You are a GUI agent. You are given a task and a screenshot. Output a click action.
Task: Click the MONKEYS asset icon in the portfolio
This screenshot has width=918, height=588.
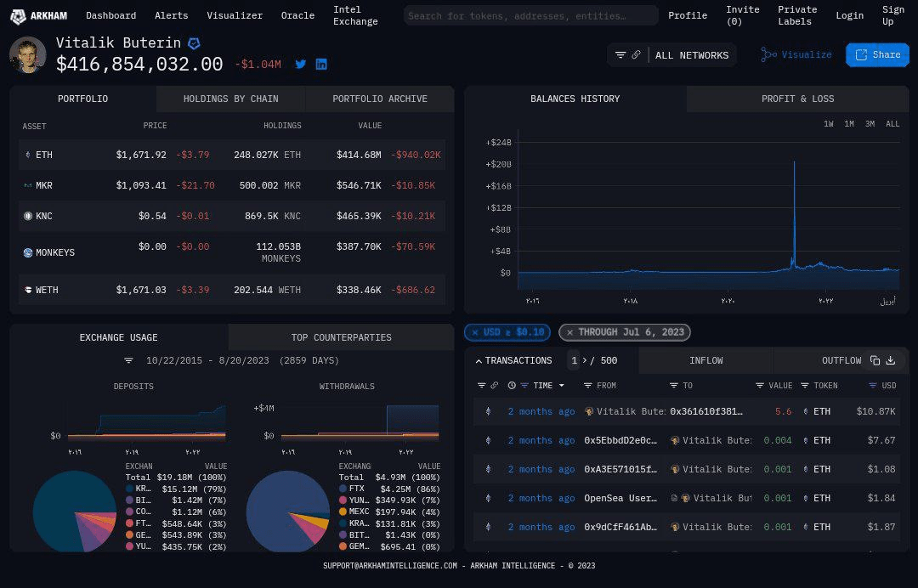coord(27,252)
